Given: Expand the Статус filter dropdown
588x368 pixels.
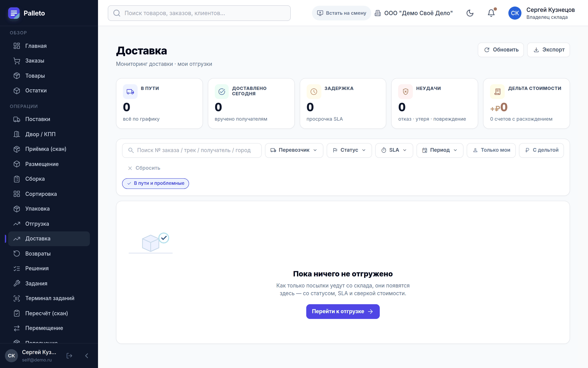Looking at the screenshot, I should point(349,150).
